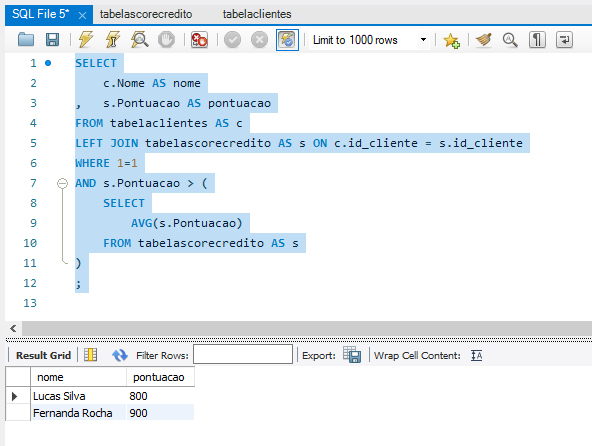Screen dimensions: 592x446
Task: Collapse the subquery fold marker on line 7
Action: click(x=62, y=184)
